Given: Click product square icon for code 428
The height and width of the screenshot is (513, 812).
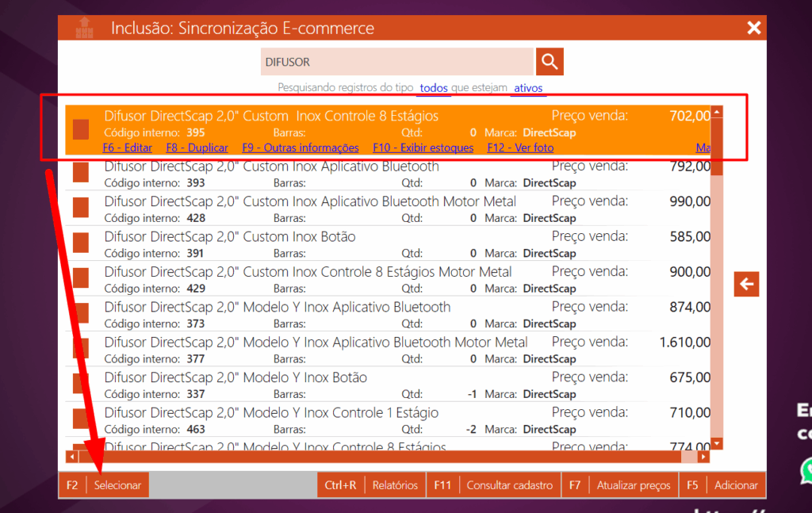Looking at the screenshot, I should 81,208.
